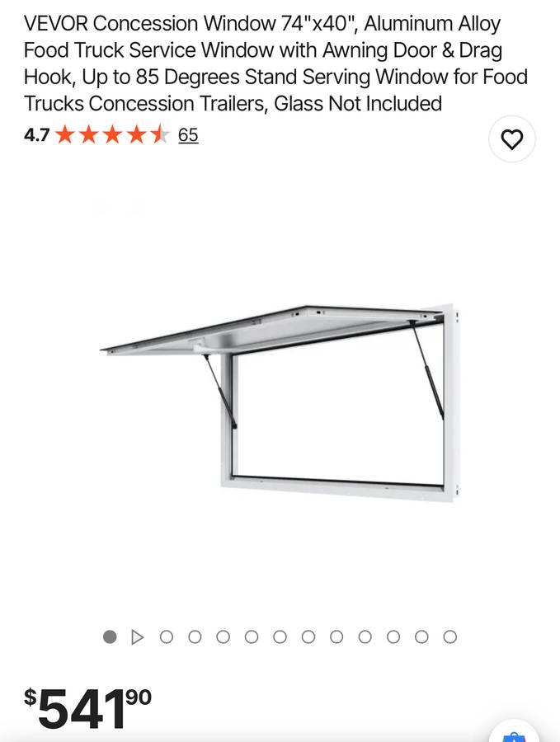
Task: Open the 65 reviews link
Action: 188,135
